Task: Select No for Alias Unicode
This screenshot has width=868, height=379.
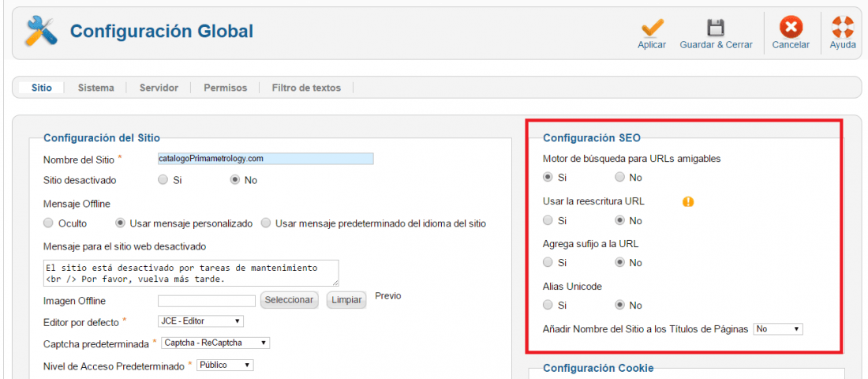Action: click(x=620, y=305)
